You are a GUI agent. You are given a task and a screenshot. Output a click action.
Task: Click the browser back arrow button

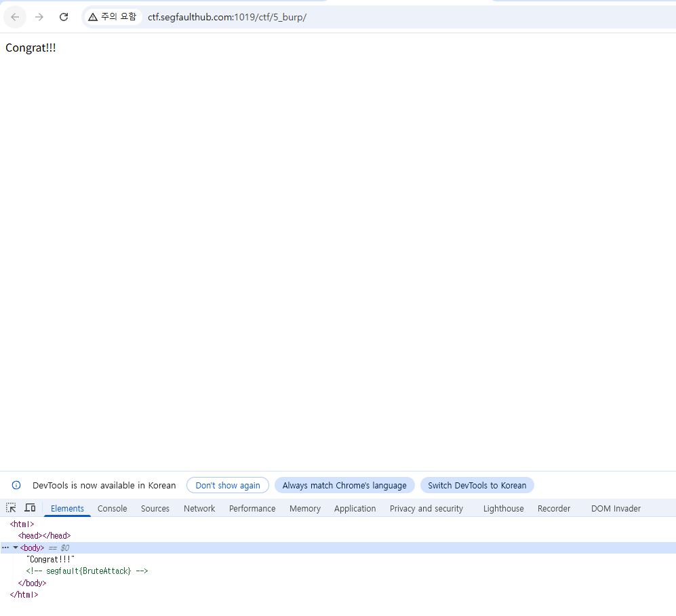(x=15, y=17)
